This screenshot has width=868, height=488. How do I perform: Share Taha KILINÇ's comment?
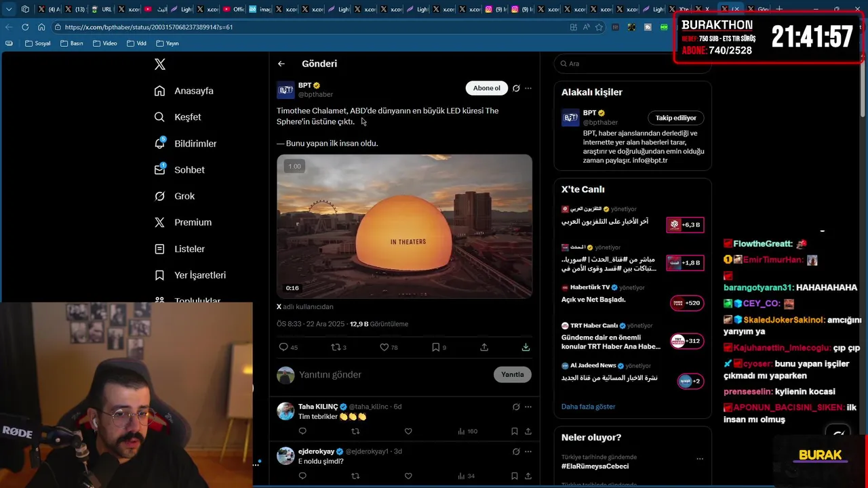pos(528,431)
